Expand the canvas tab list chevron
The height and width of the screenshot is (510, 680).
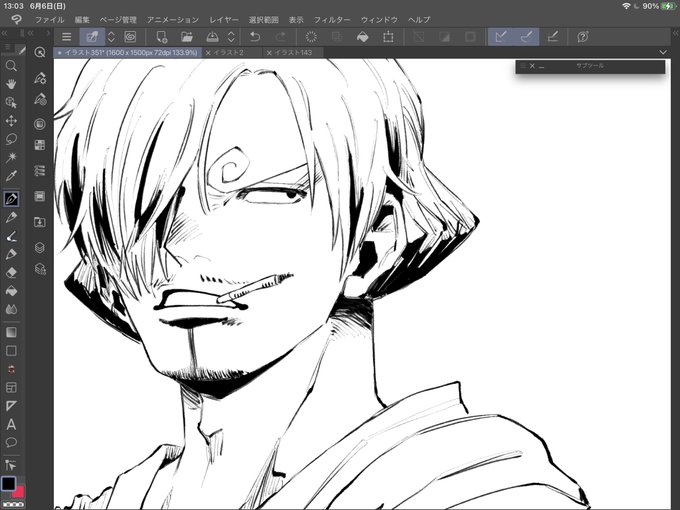[663, 52]
